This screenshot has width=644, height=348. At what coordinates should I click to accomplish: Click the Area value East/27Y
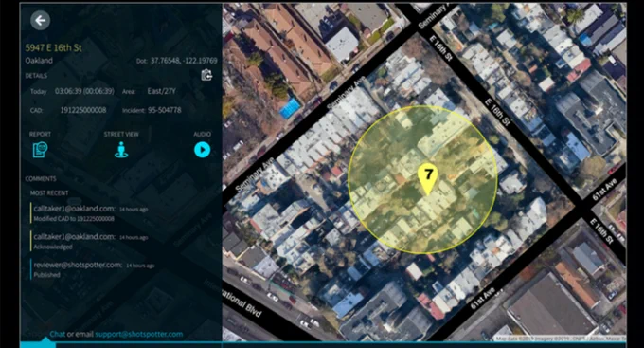161,91
